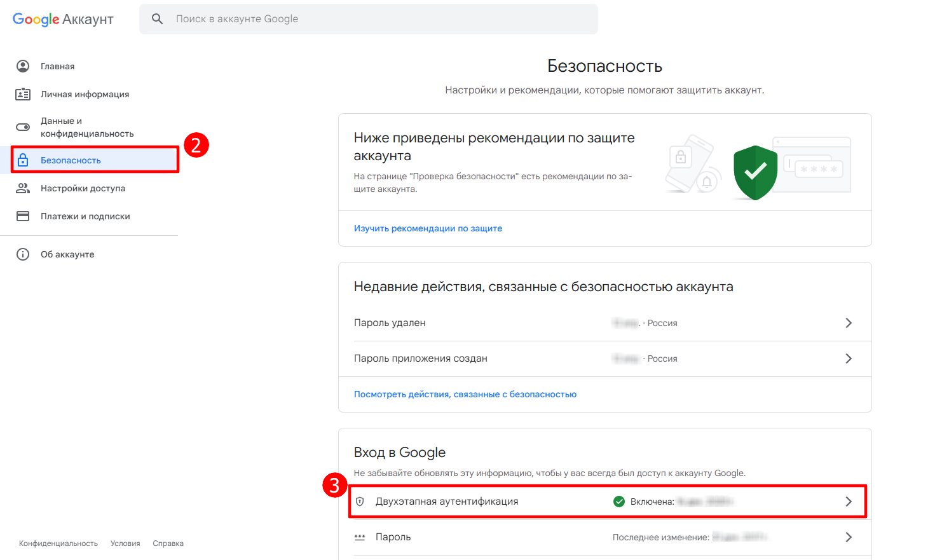Image resolution: width=935 pixels, height=560 pixels.
Task: Expand chevron for Двухэтапная аутентификация row
Action: [849, 502]
